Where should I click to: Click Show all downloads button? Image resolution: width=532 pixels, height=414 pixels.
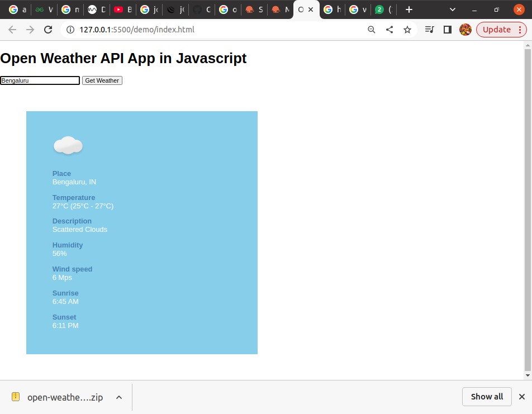[x=487, y=397]
